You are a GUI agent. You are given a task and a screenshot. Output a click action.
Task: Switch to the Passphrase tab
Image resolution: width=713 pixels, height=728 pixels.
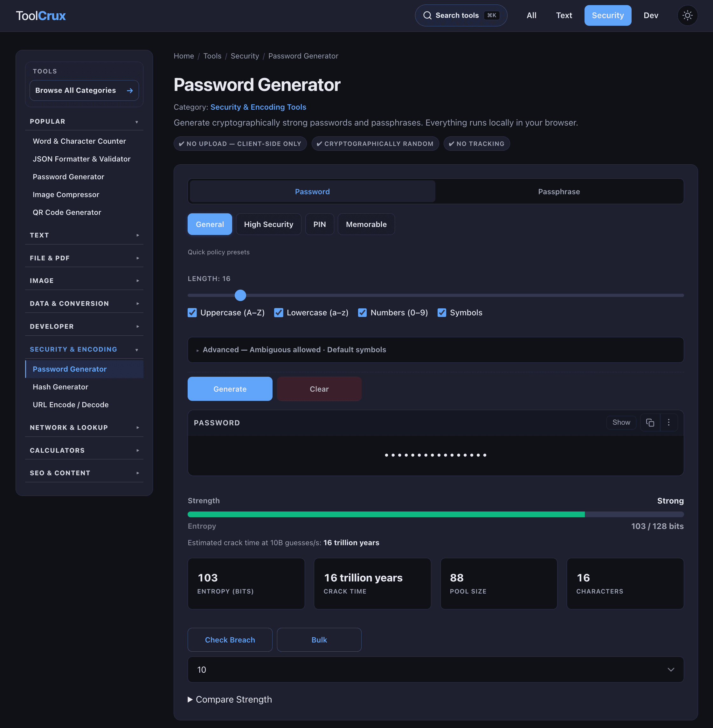(x=559, y=191)
